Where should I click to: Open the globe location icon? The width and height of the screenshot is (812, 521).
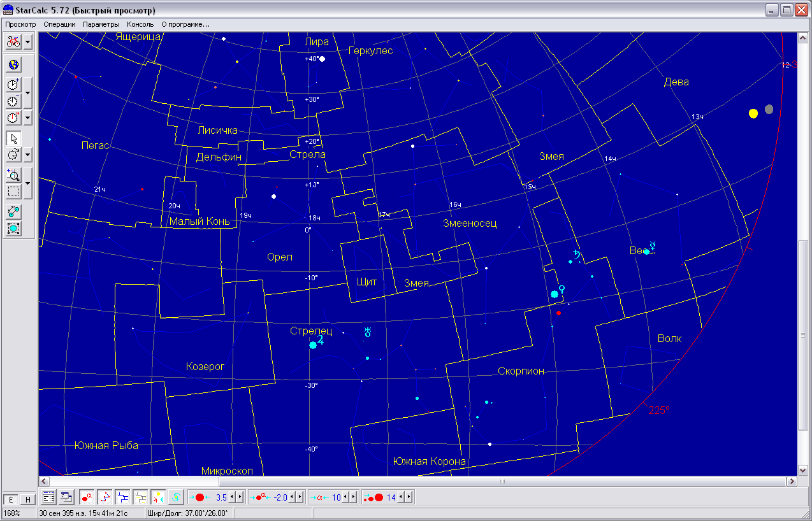13,64
